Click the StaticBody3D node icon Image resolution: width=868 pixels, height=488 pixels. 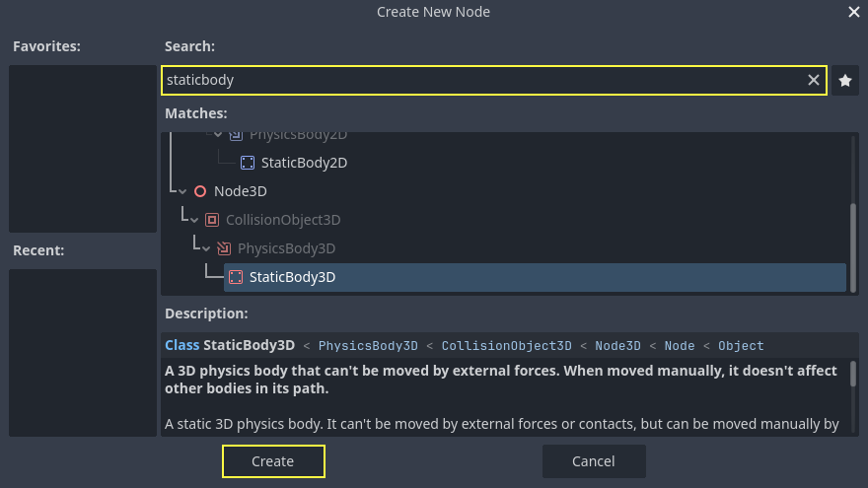(x=236, y=277)
